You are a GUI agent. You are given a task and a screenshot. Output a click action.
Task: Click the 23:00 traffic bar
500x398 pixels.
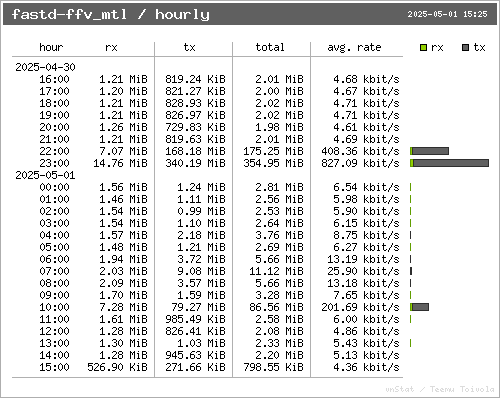coord(450,163)
